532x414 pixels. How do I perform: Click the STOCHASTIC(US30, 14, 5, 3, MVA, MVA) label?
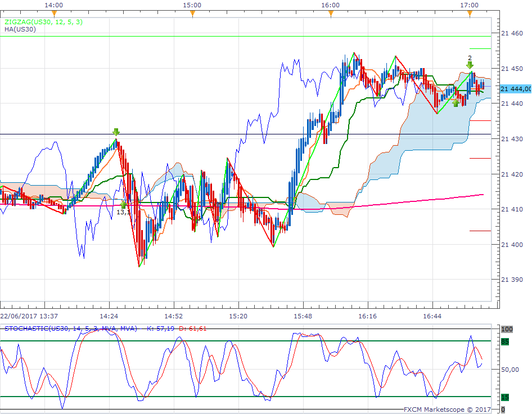click(70, 328)
